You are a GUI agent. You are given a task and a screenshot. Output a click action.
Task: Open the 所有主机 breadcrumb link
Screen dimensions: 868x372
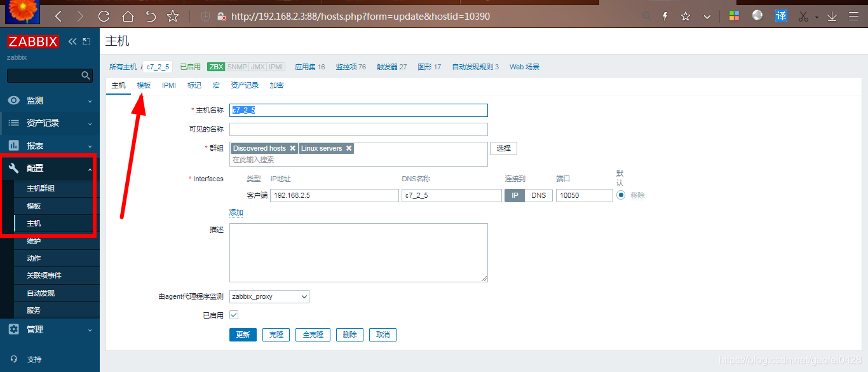[x=123, y=67]
